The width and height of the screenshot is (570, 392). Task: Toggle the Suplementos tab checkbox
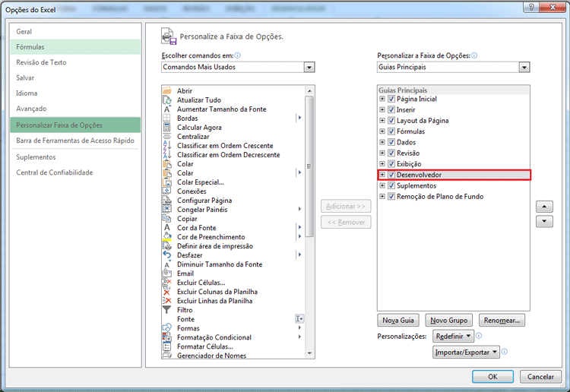tap(391, 186)
